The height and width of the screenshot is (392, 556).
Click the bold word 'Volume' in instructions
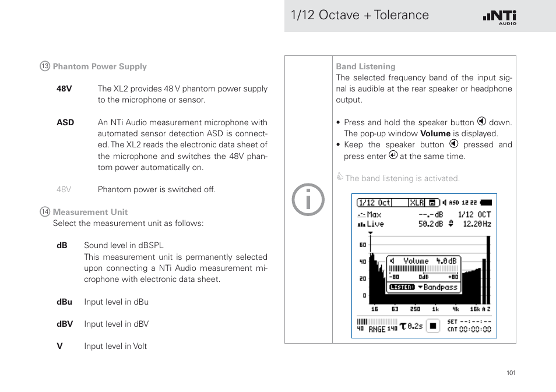435,133
